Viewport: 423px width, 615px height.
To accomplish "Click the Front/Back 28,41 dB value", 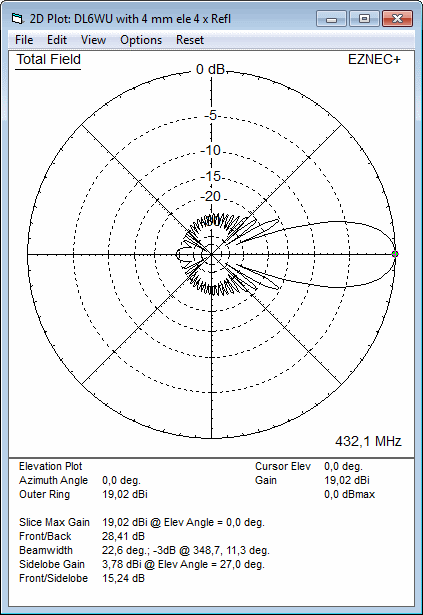I will pyautogui.click(x=123, y=536).
